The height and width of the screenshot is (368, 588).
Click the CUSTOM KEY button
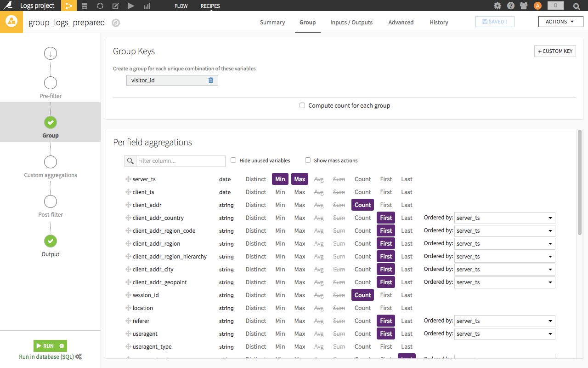[x=555, y=51]
